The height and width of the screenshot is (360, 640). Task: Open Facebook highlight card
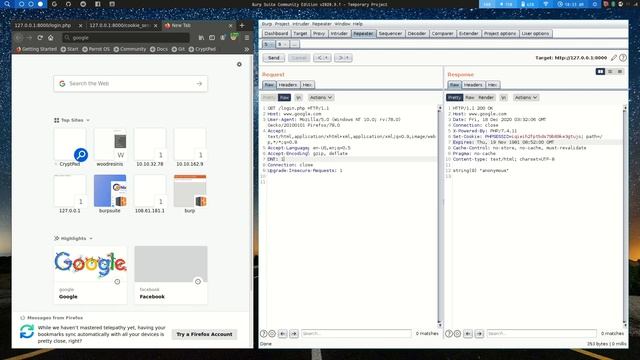(171, 275)
